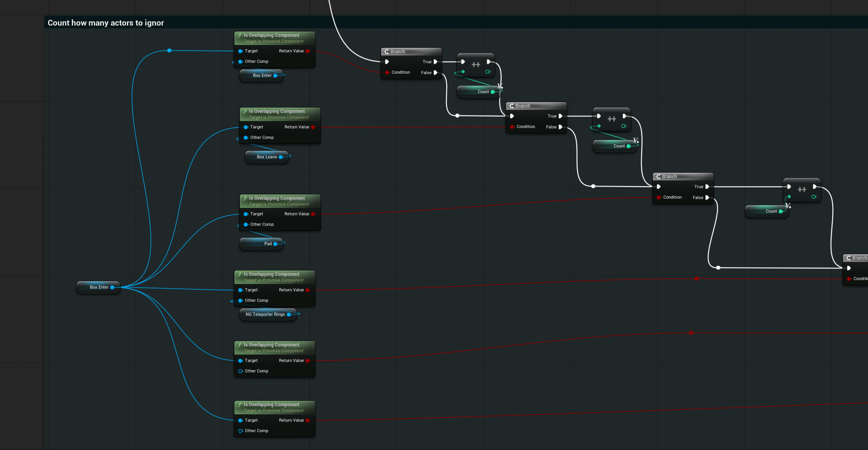Click Return Value pin on NG Teleporter Rings overlap node

pos(308,290)
